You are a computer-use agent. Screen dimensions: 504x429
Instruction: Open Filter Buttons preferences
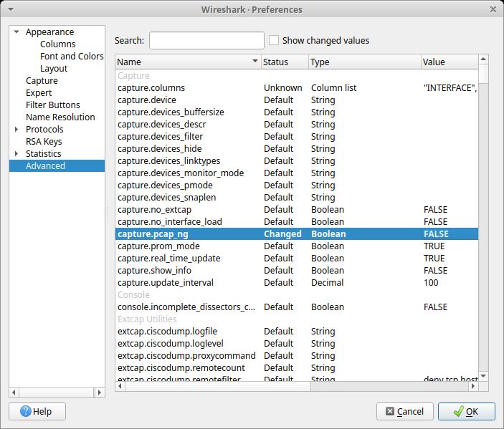(x=53, y=105)
